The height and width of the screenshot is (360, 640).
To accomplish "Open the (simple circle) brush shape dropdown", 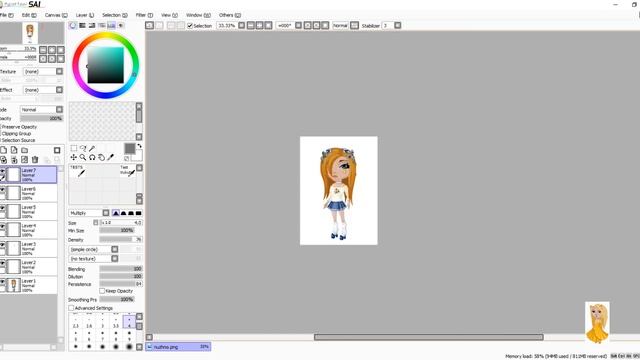I will [93, 249].
